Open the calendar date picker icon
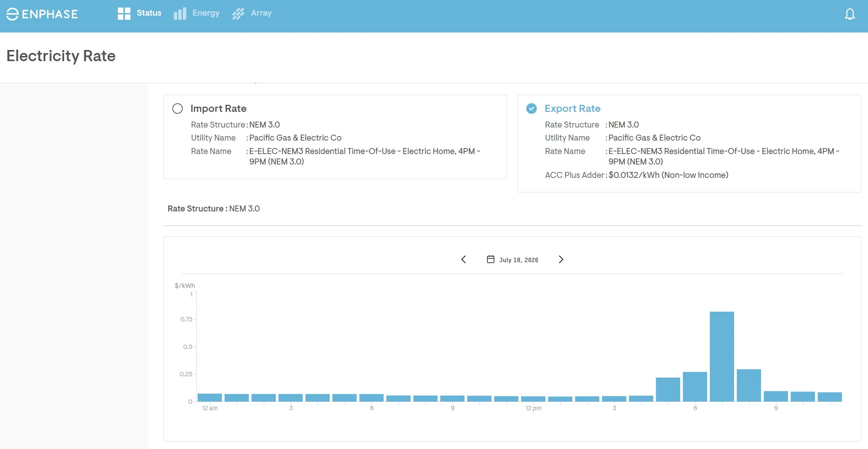The width and height of the screenshot is (868, 449). point(491,259)
